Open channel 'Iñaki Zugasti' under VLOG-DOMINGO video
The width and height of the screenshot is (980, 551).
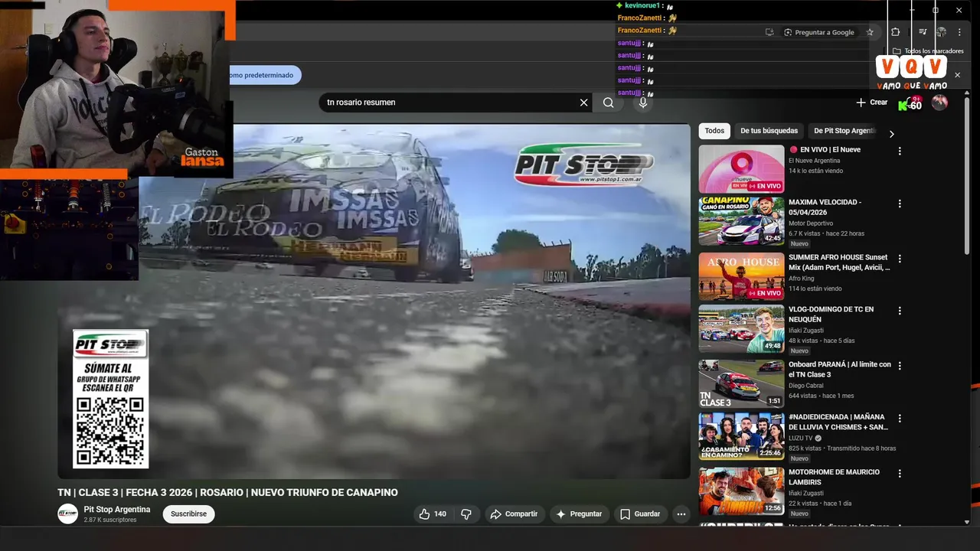click(809, 331)
